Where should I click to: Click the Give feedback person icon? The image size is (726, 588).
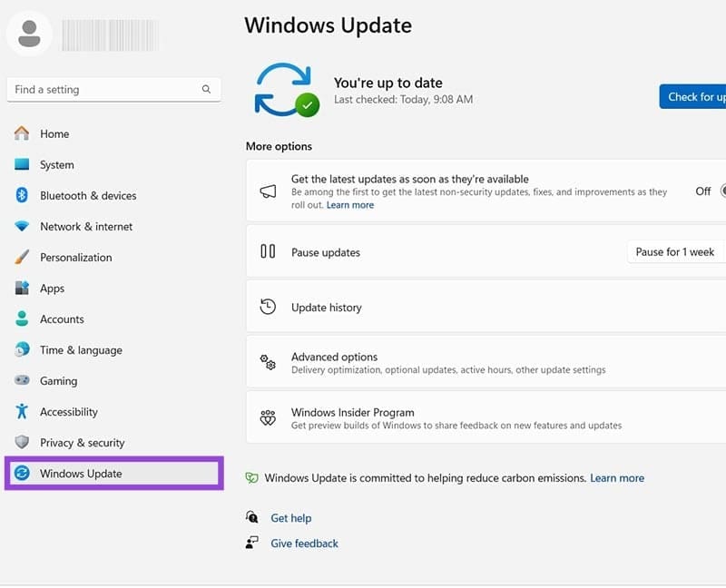click(251, 542)
